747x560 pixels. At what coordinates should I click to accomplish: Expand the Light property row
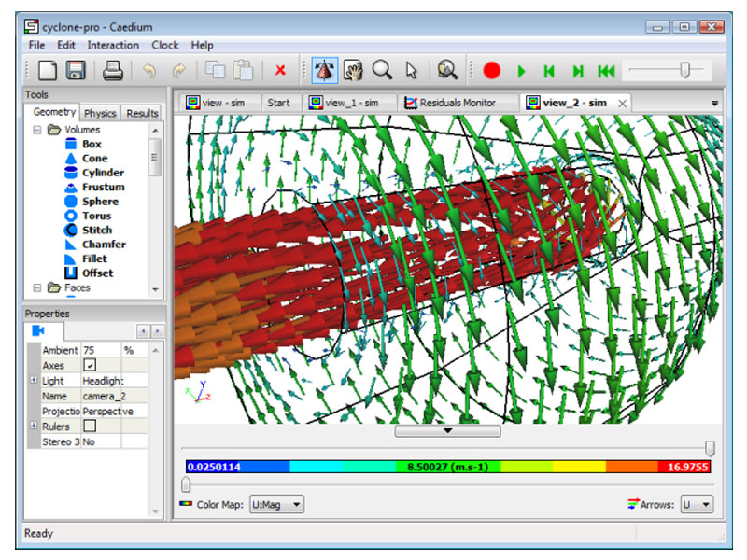34,381
